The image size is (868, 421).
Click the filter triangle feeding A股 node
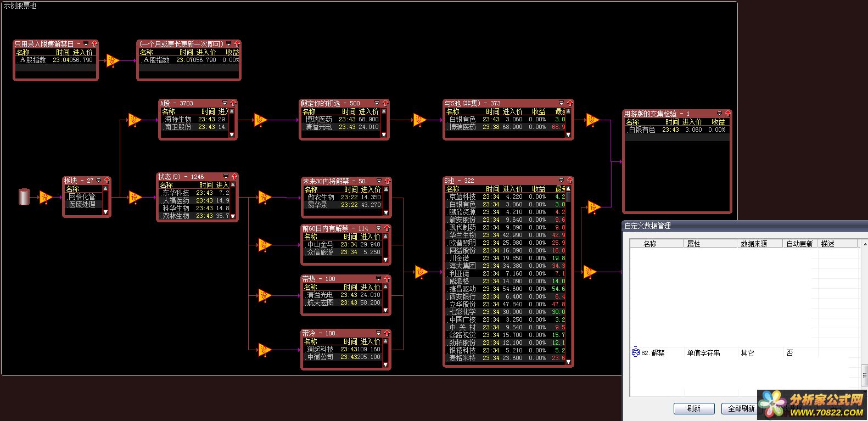[135, 120]
